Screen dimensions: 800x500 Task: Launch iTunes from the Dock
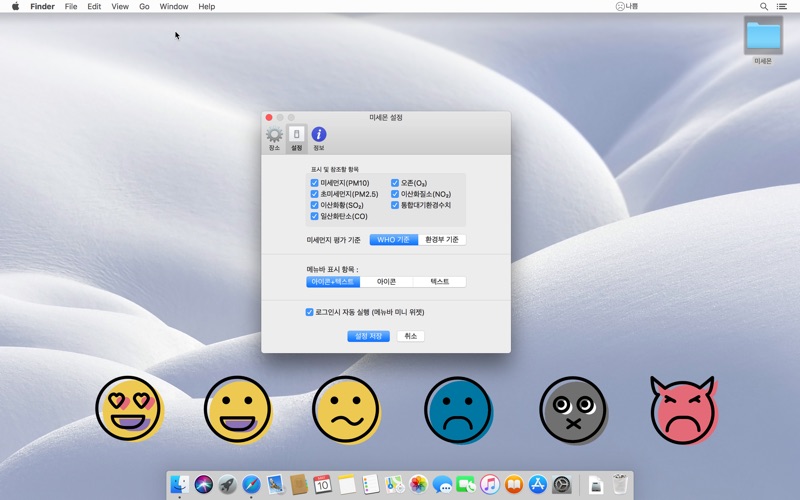point(490,484)
